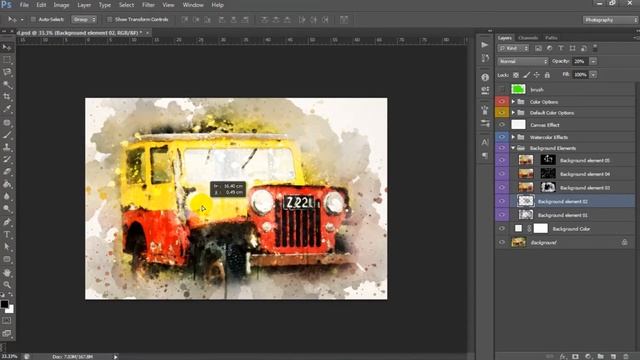This screenshot has width=640, height=360.
Task: Enable the Auto-Select checkbox
Action: point(33,19)
